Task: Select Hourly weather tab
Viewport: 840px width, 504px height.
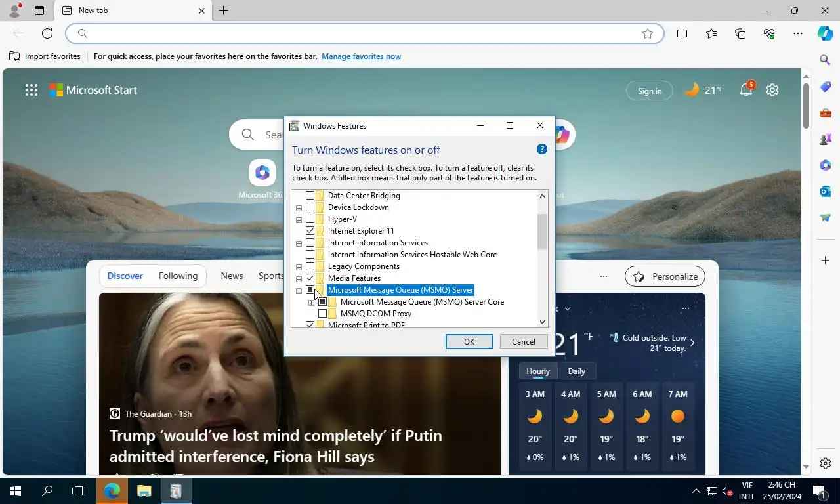Action: 538,371
